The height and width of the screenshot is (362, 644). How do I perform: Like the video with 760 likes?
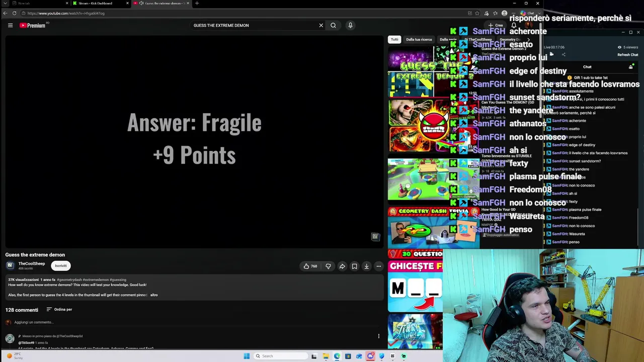(310, 266)
